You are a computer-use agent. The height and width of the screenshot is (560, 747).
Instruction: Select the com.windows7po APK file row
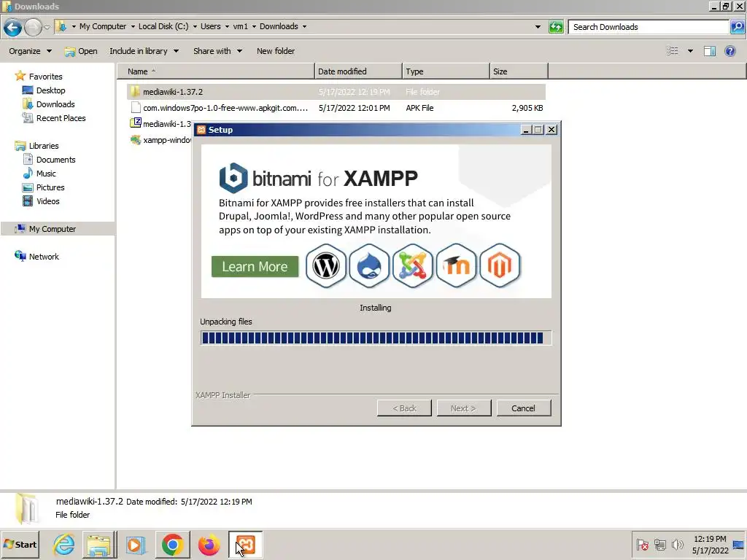pos(336,108)
